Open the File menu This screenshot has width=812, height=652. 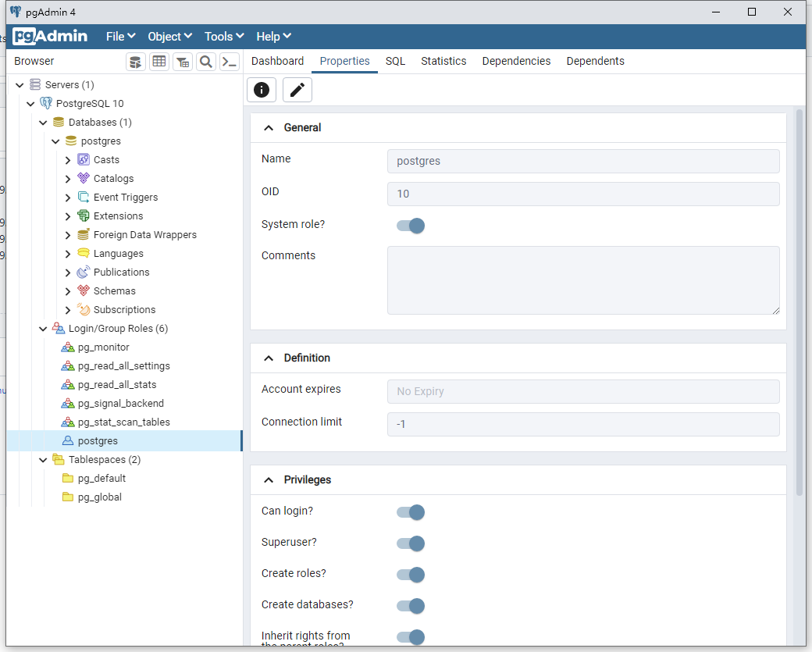121,36
